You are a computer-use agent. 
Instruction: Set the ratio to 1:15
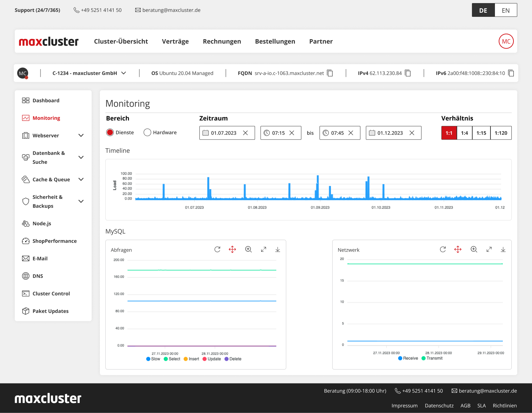tap(481, 133)
